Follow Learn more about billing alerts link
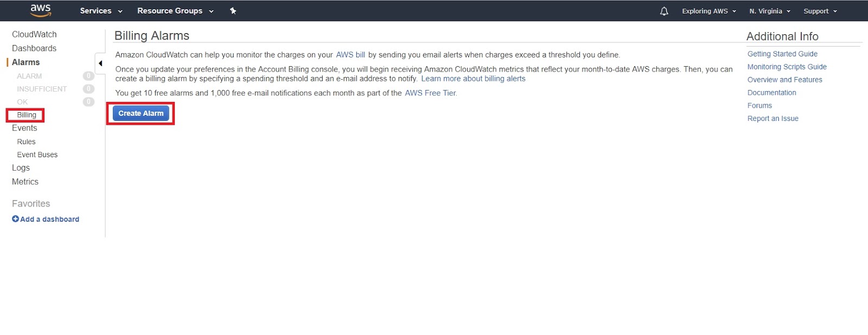Screen dimensions: 868x335 (473, 79)
